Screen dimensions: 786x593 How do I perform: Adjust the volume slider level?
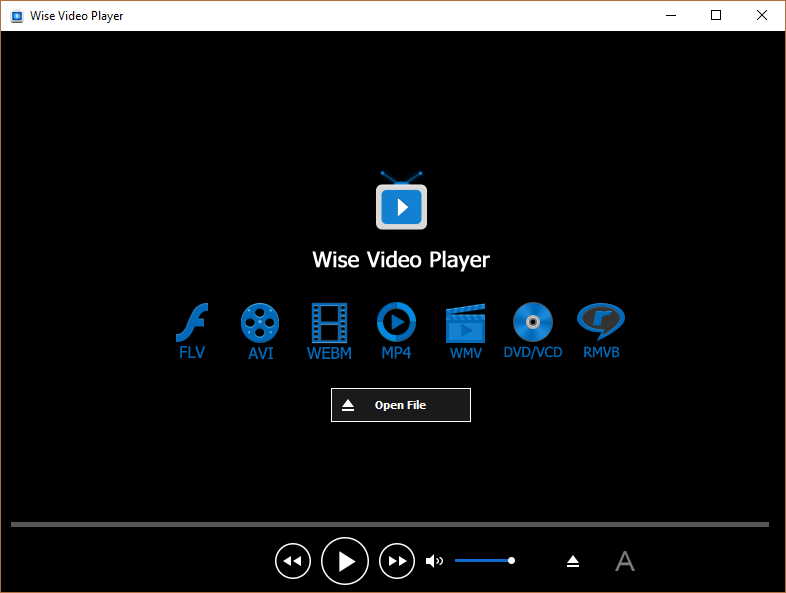tap(484, 561)
